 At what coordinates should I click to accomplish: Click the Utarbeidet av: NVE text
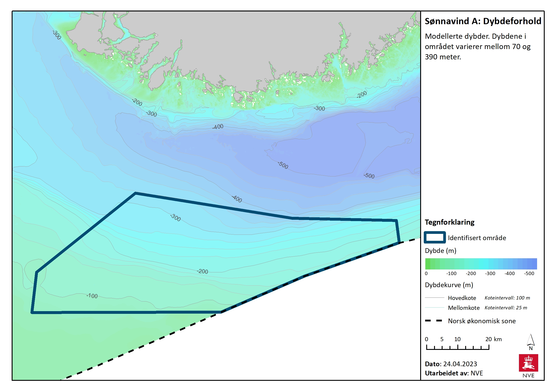[454, 373]
